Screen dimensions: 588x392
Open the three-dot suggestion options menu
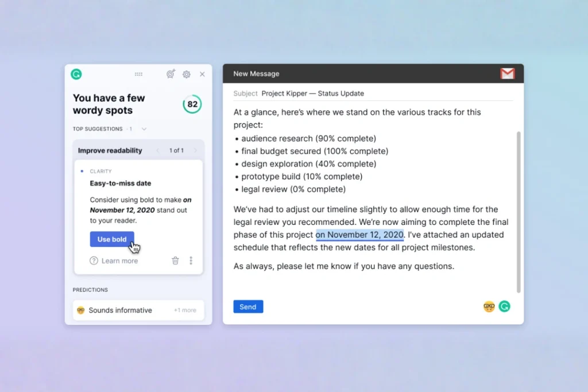191,261
